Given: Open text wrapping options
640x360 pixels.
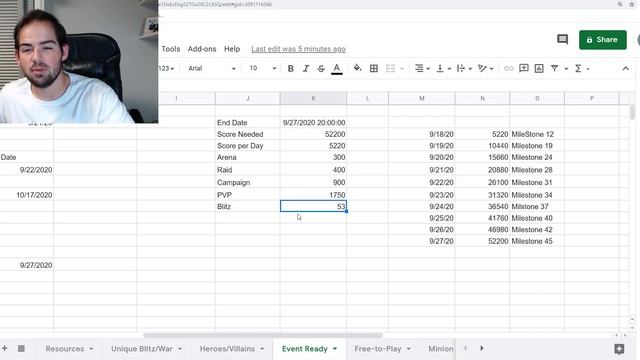Looking at the screenshot, I should tap(464, 69).
